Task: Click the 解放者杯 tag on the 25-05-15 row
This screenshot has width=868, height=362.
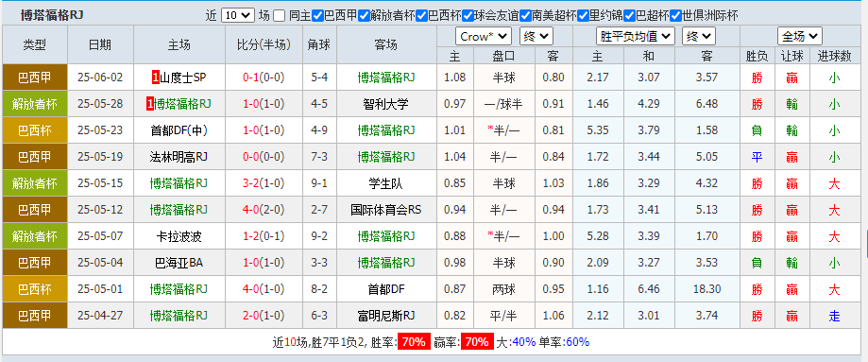Action: pyautogui.click(x=35, y=184)
